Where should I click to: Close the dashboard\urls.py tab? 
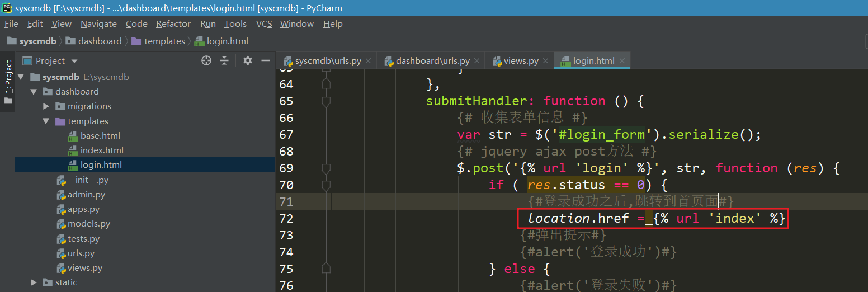[477, 61]
